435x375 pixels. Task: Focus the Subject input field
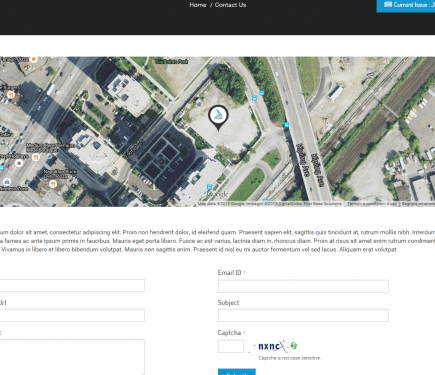pyautogui.click(x=303, y=315)
